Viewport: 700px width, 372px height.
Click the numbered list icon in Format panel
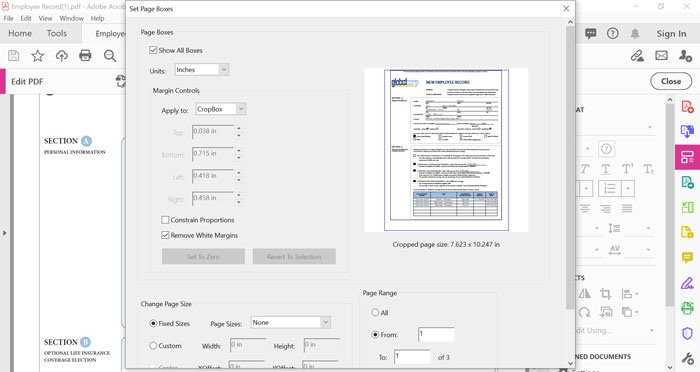609,188
